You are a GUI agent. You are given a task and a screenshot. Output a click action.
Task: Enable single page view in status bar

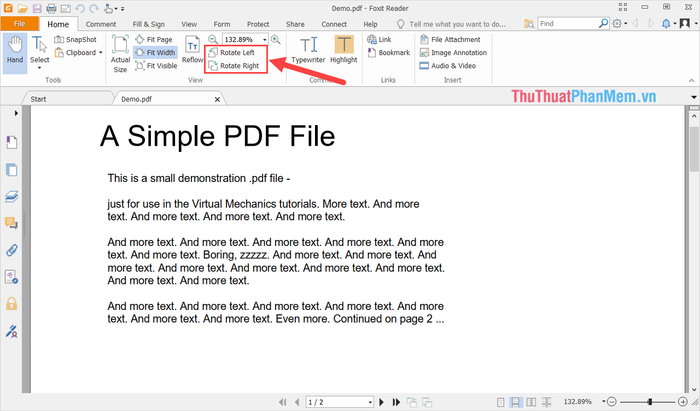500,402
